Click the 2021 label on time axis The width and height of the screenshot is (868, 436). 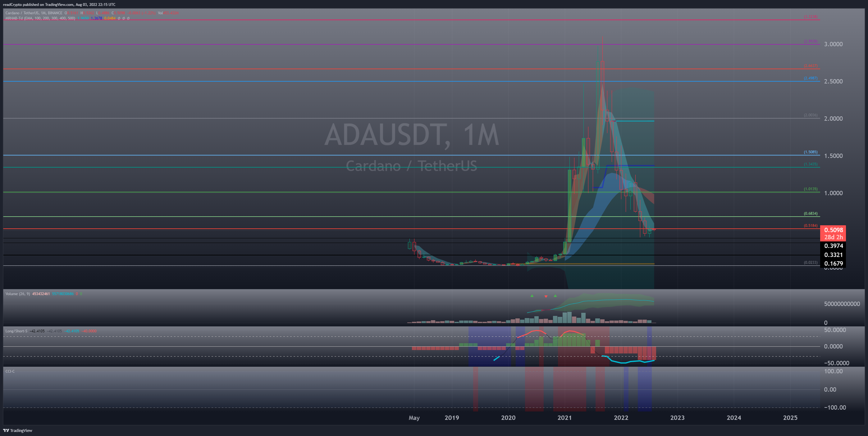coord(564,418)
